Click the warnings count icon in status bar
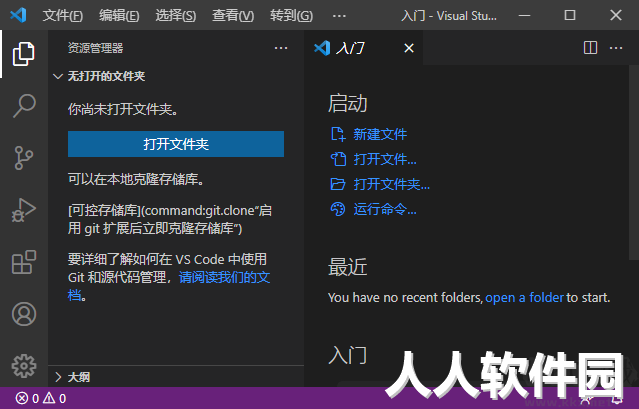The height and width of the screenshot is (409, 639). pyautogui.click(x=49, y=398)
